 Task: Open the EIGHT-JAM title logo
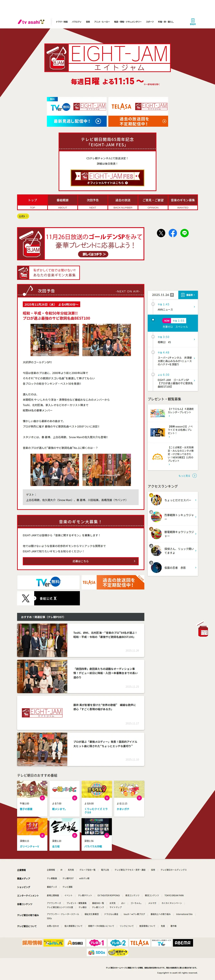coord(107,58)
